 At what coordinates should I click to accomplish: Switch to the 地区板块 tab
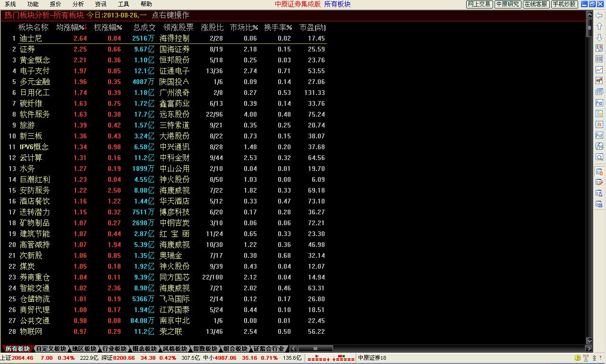tap(85, 349)
